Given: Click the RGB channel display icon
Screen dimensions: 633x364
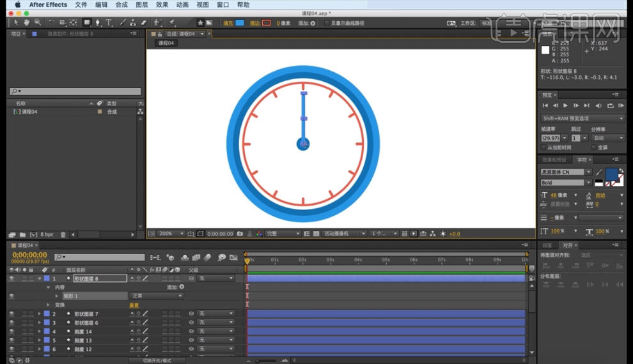Looking at the screenshot, I should [x=259, y=234].
